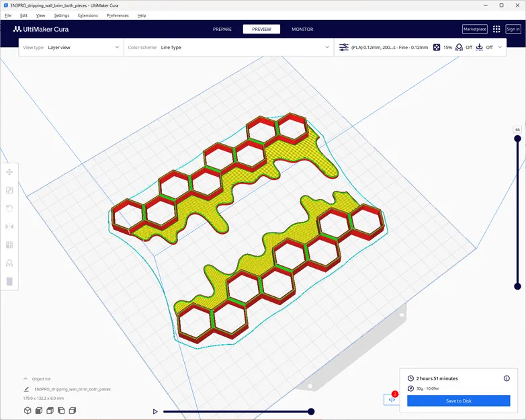526x420 pixels.
Task: Click the build plate adhesion icon
Action: [x=480, y=47]
